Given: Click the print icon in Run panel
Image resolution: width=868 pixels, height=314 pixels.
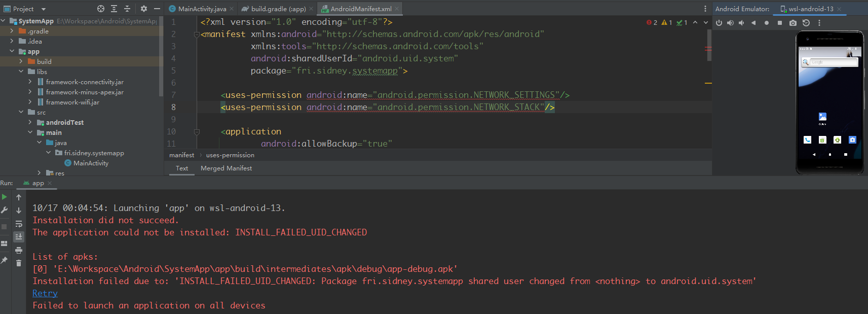Looking at the screenshot, I should 19,250.
